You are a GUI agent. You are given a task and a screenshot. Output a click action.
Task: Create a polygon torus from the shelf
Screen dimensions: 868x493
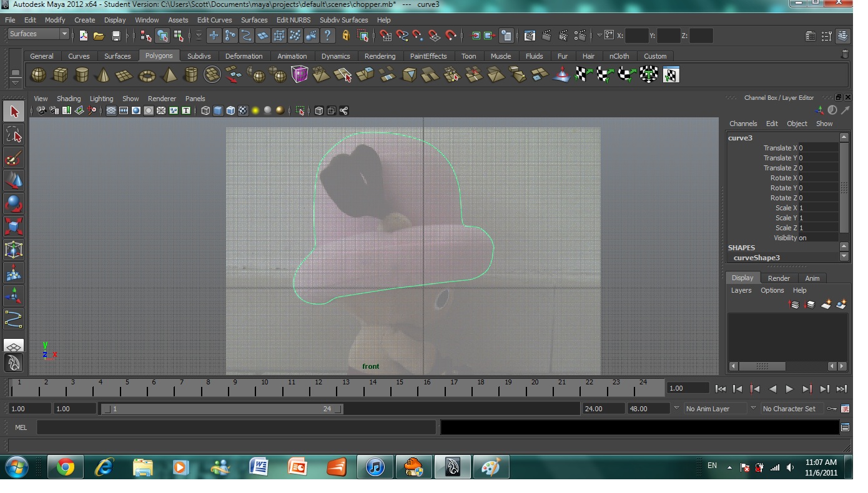(146, 75)
